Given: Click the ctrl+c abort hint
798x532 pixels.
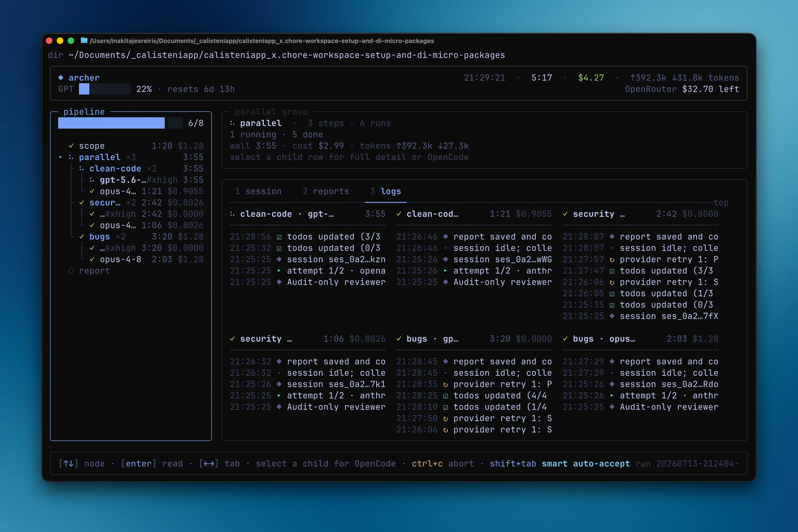Looking at the screenshot, I should pyautogui.click(x=443, y=463).
